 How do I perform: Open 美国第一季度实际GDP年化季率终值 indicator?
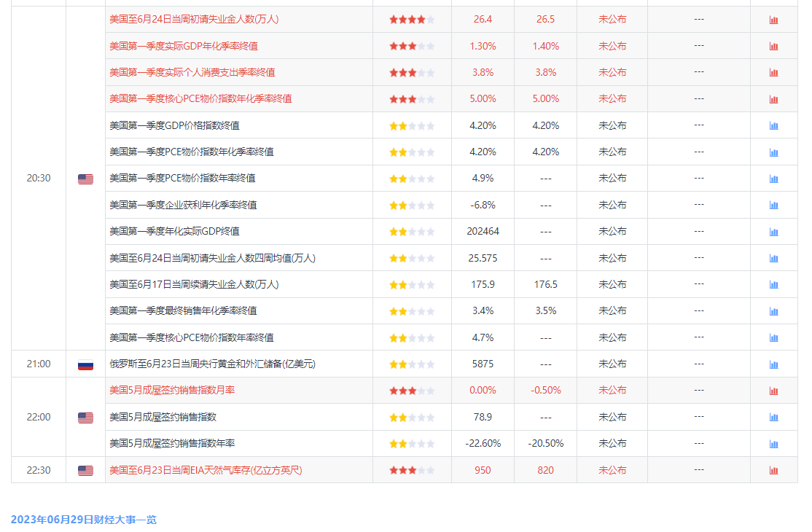click(x=184, y=46)
